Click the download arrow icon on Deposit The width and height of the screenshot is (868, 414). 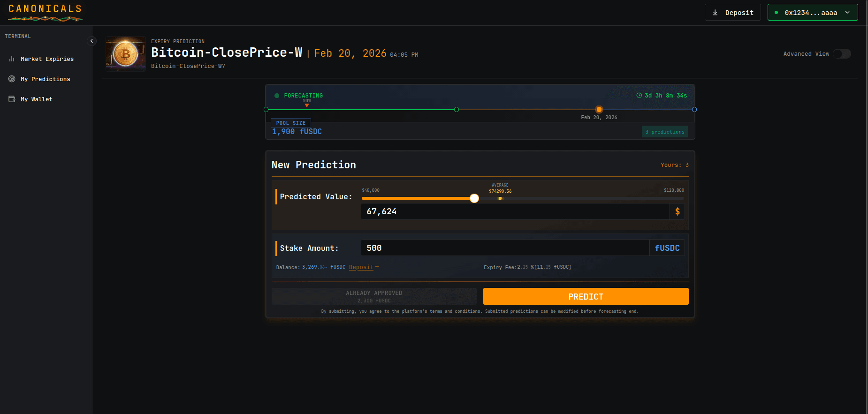click(715, 13)
